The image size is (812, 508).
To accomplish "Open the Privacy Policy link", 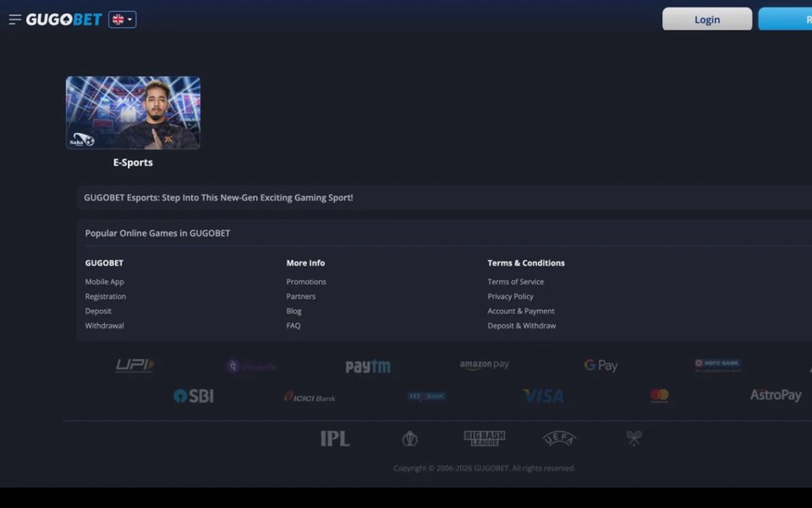I will point(511,296).
